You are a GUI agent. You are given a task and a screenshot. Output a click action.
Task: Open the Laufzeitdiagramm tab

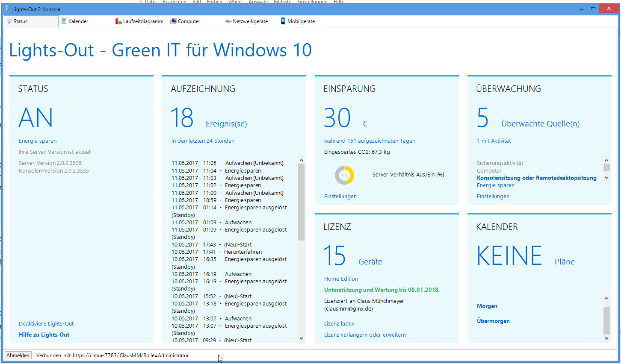139,21
